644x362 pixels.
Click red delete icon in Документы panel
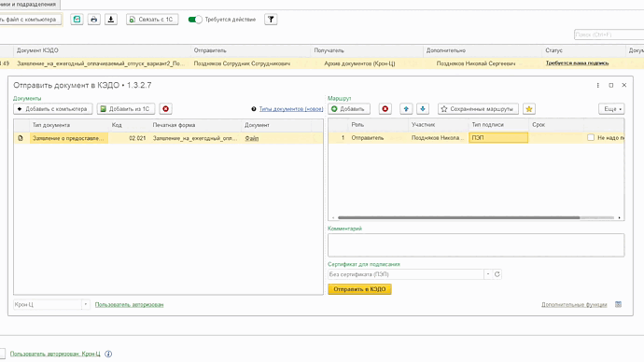165,109
